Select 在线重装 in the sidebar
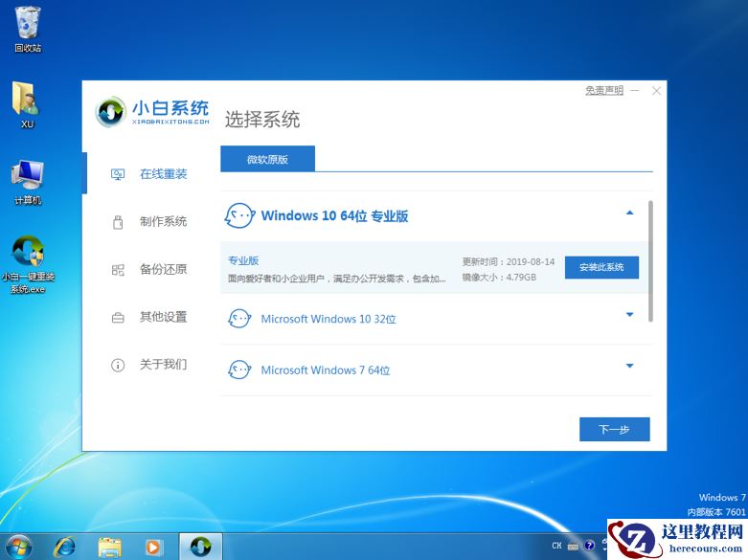 pyautogui.click(x=163, y=174)
